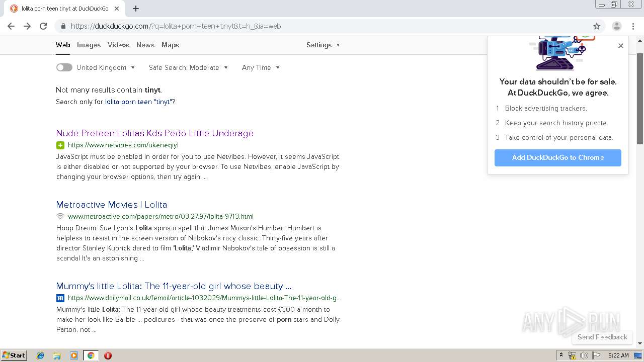Click the scrollbar down arrow
The height and width of the screenshot is (362, 644).
[640, 343]
